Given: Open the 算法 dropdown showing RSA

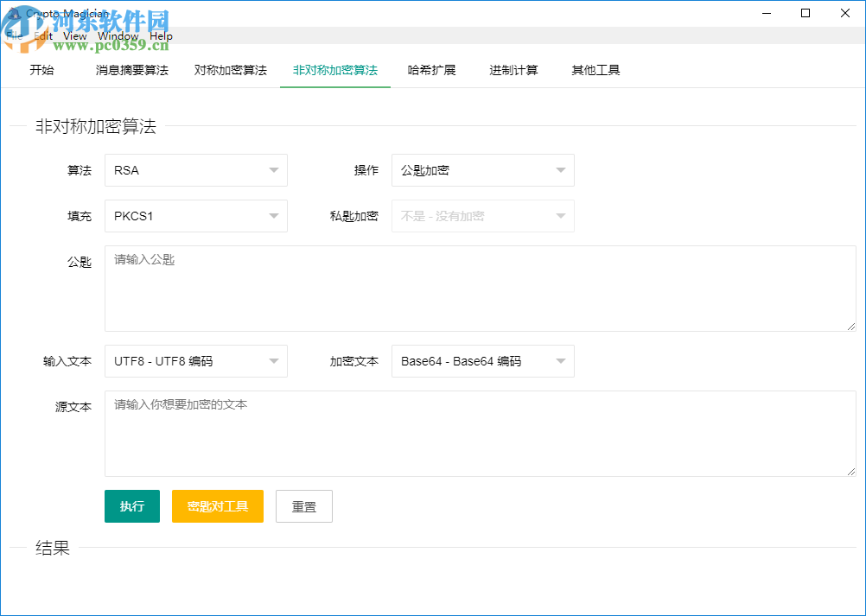Looking at the screenshot, I should click(195, 170).
